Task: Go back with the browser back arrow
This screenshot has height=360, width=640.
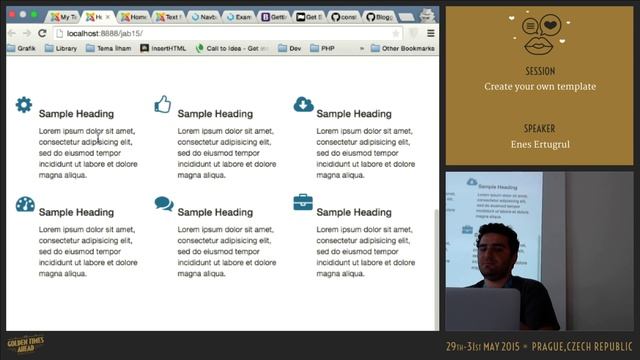Action: click(12, 33)
